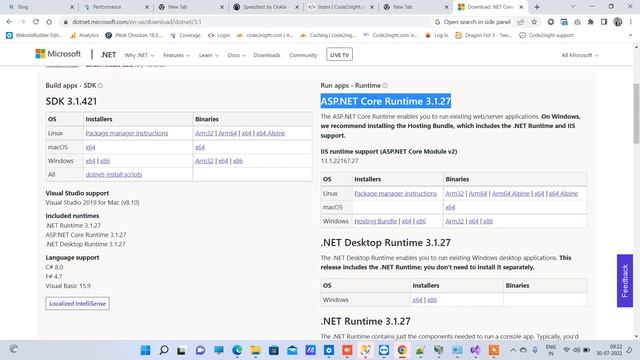Open the Feedback side button
Screen dimensions: 640x360
coord(625,280)
